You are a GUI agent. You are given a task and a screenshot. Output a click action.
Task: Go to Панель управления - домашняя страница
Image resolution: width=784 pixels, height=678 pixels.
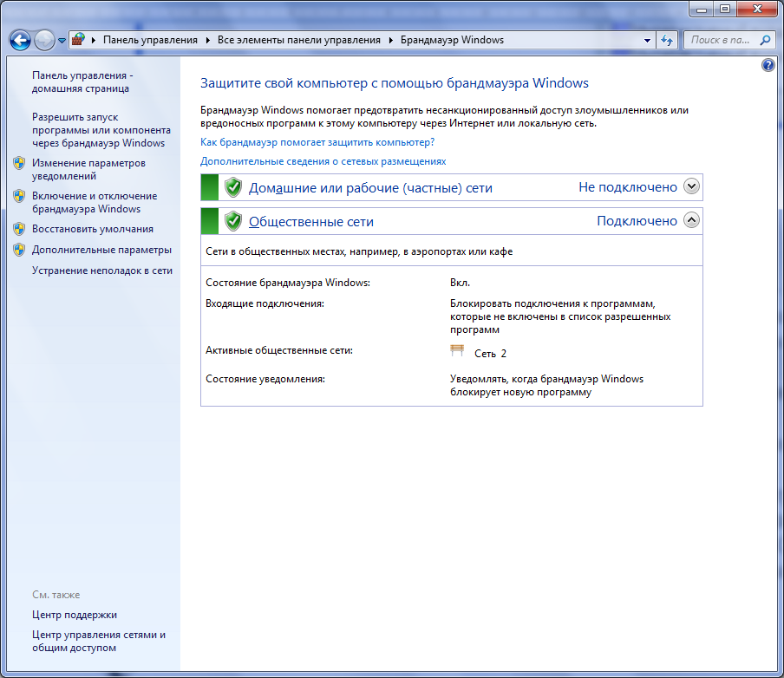82,82
